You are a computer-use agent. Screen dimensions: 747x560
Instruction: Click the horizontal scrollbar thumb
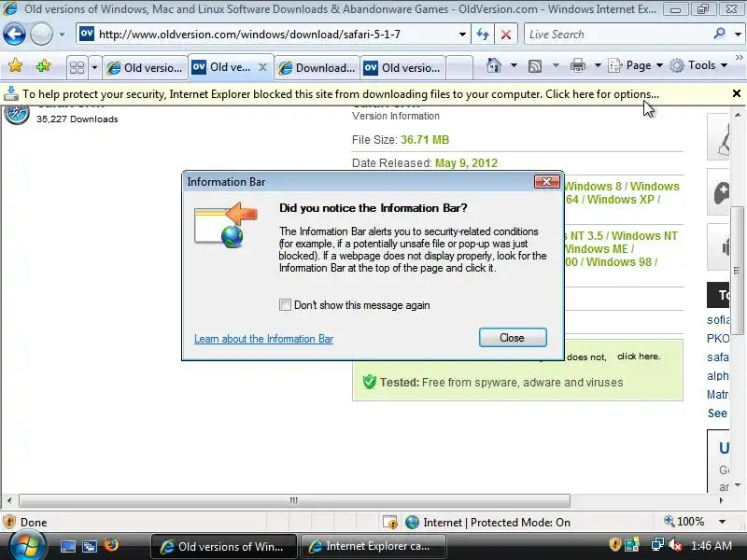point(294,500)
